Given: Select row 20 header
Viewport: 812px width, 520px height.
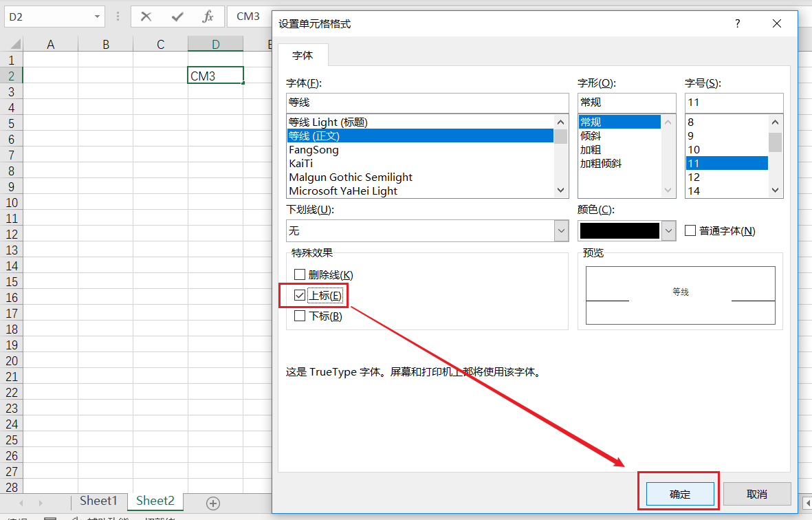Looking at the screenshot, I should [x=12, y=360].
